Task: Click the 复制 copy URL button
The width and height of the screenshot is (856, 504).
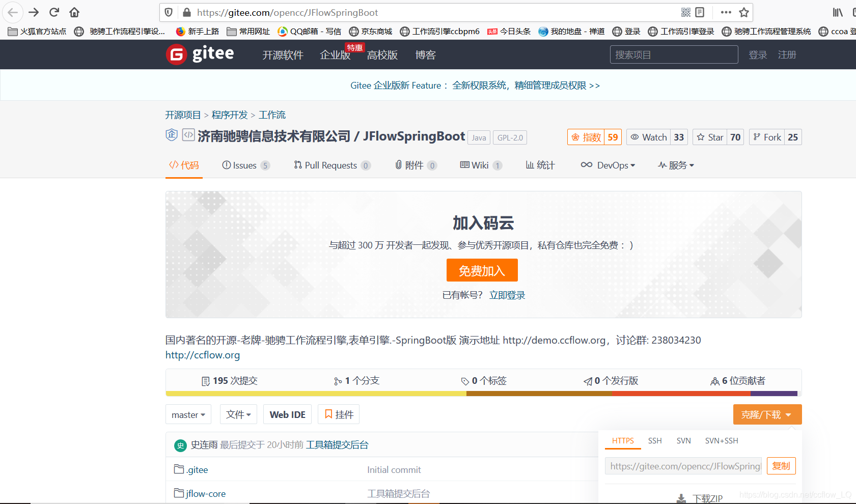Action: 781,466
